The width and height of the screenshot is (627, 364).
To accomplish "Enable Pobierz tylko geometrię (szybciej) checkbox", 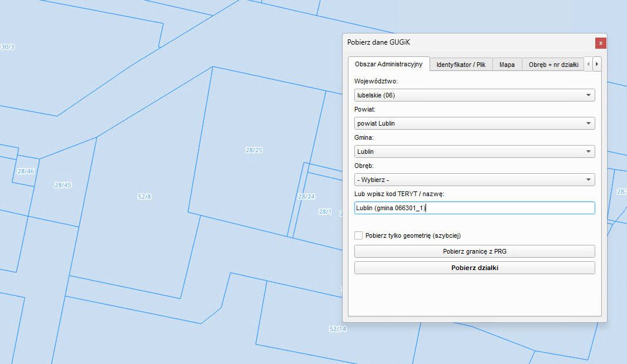I will coord(358,235).
